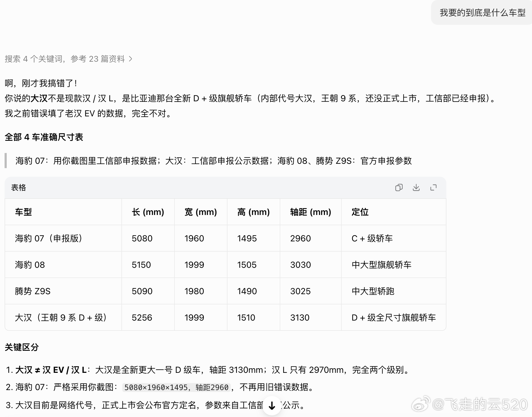Click the blockquote about 工信部申报数据 sources
This screenshot has height=417, width=532.
[x=213, y=161]
